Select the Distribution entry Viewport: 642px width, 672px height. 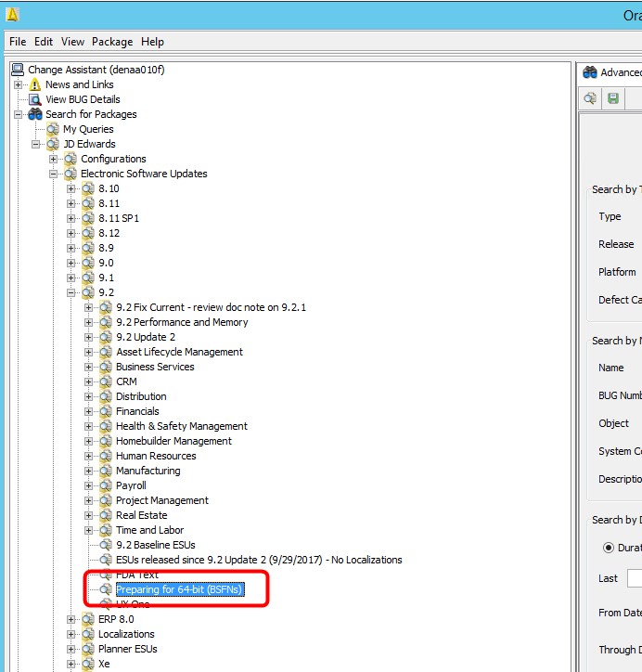141,396
